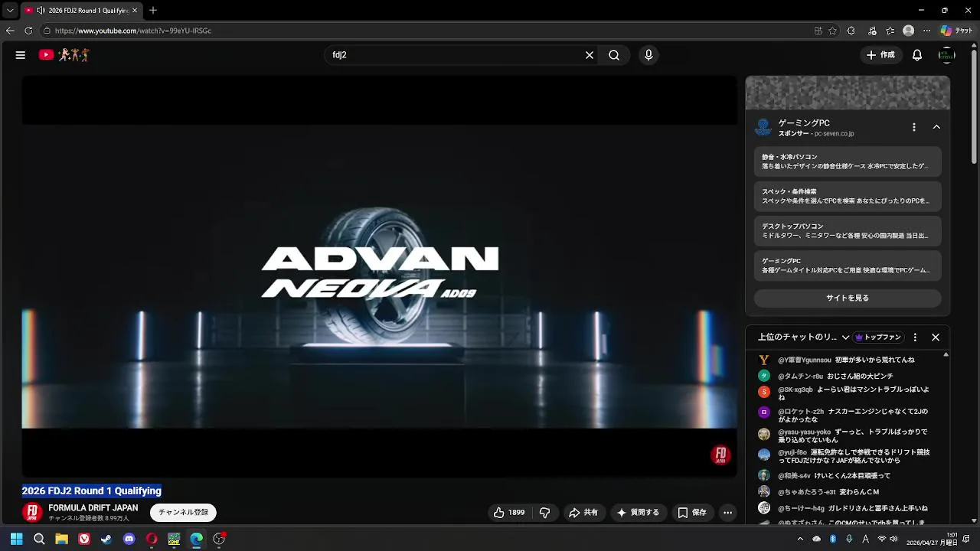
Task: Run the search with the magnifier button
Action: (614, 55)
